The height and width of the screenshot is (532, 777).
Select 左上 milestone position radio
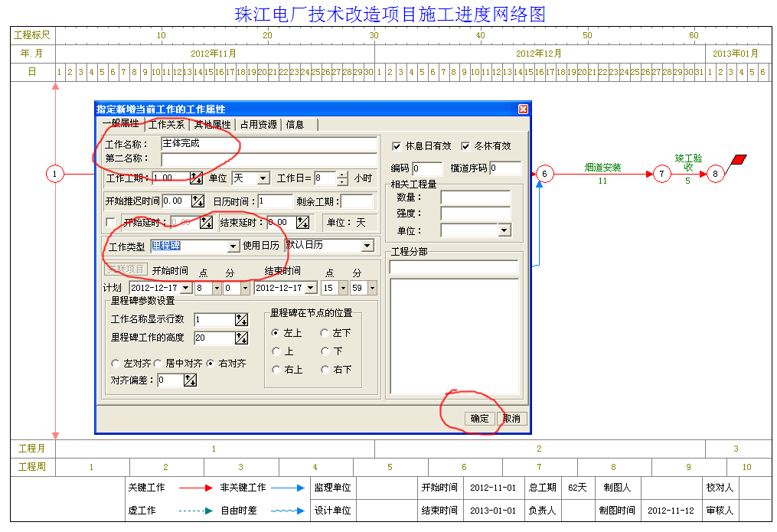276,333
